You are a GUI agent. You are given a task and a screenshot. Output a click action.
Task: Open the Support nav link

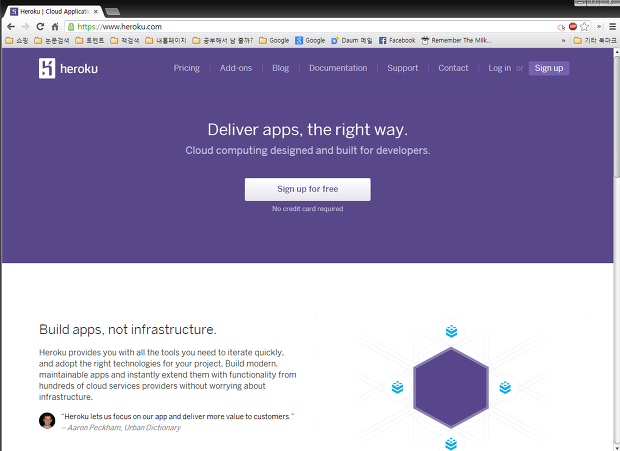(403, 68)
